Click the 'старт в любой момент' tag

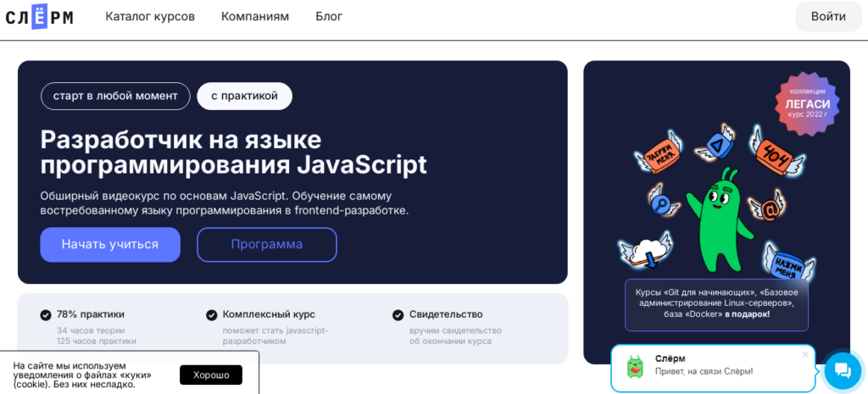tap(115, 97)
